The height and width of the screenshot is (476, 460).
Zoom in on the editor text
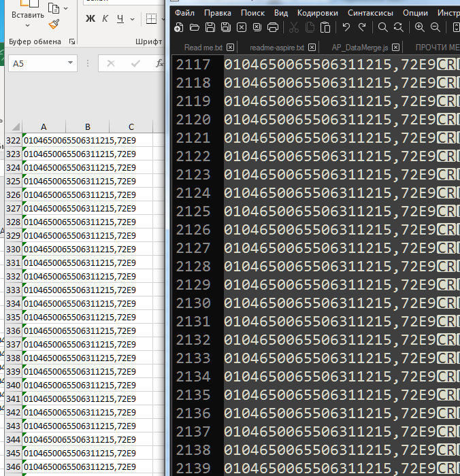click(x=420, y=28)
